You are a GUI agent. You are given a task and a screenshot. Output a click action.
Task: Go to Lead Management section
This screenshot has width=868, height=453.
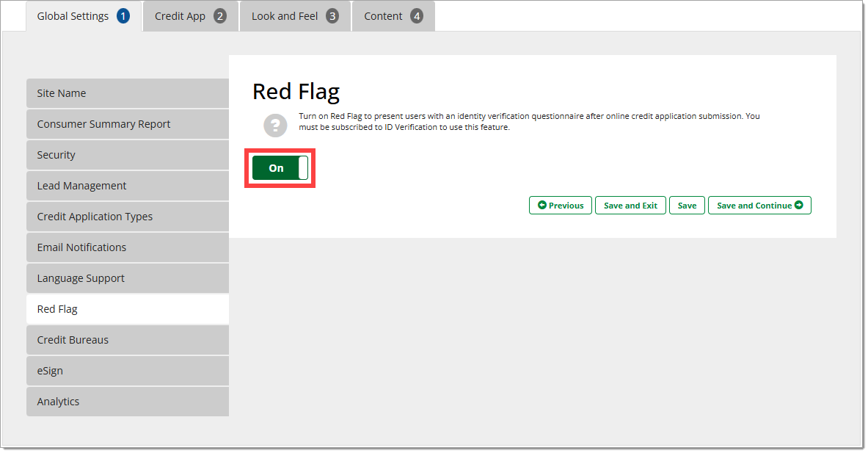coord(128,186)
